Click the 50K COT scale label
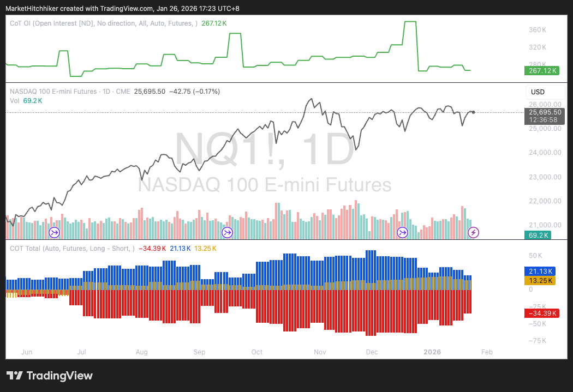The height and width of the screenshot is (392, 573). click(536, 256)
